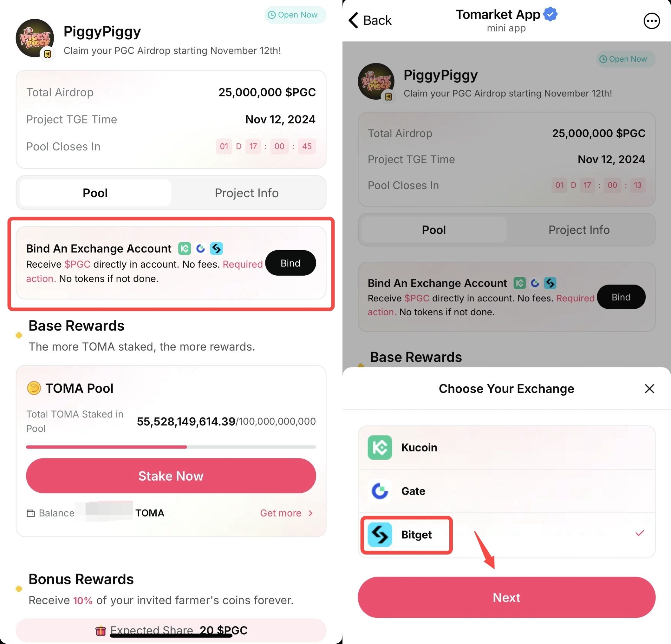Select the Bitget exchange icon
This screenshot has width=671, height=644.
(x=380, y=533)
